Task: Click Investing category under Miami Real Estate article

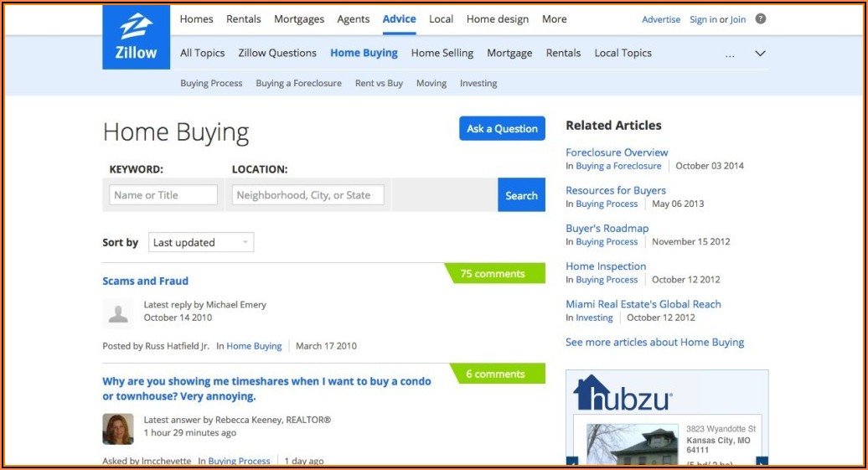Action: 594,318
